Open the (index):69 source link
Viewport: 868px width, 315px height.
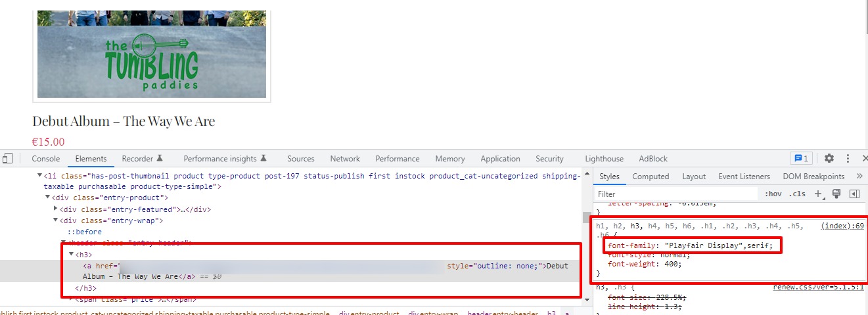[x=842, y=226]
